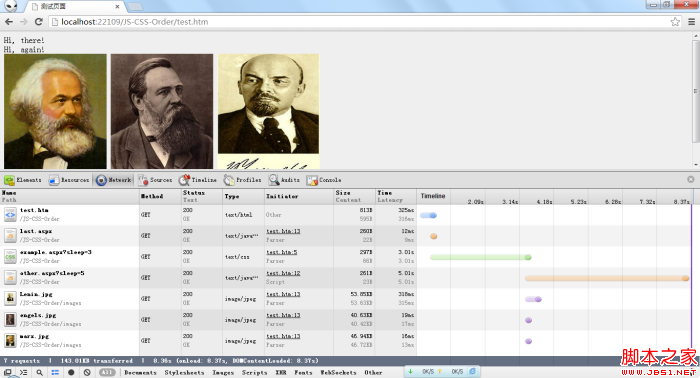Open the Audits panel

click(x=284, y=180)
